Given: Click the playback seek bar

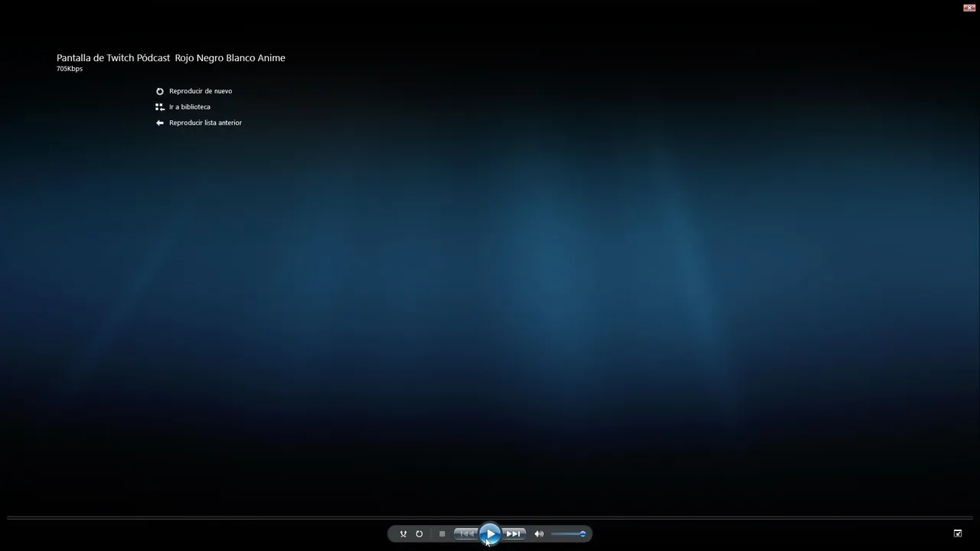Looking at the screenshot, I should point(490,518).
